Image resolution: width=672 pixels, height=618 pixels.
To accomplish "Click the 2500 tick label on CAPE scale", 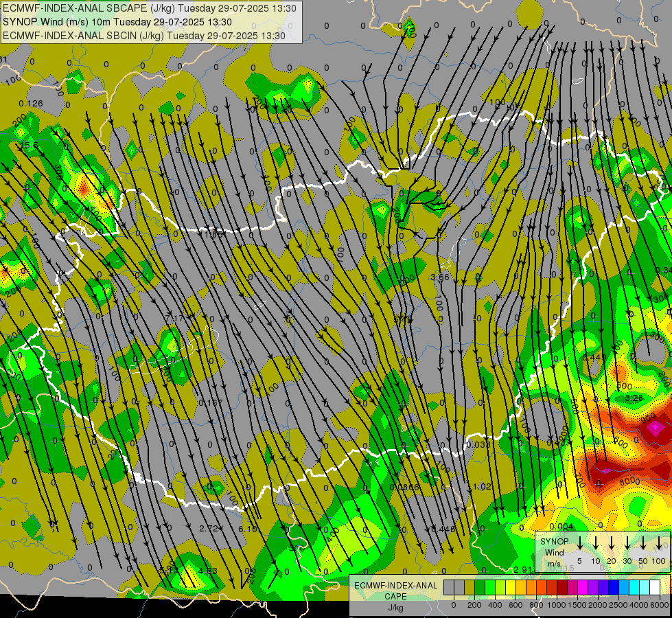I will (x=618, y=605).
